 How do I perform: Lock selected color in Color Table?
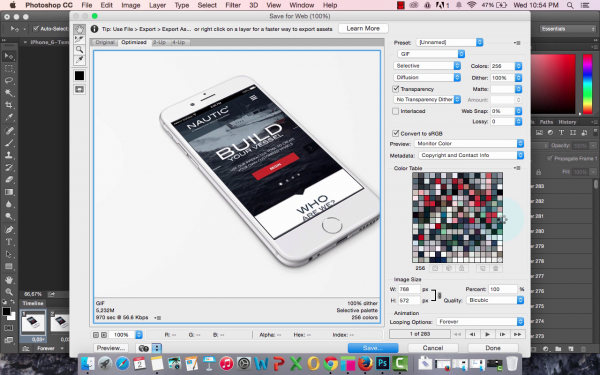461,268
